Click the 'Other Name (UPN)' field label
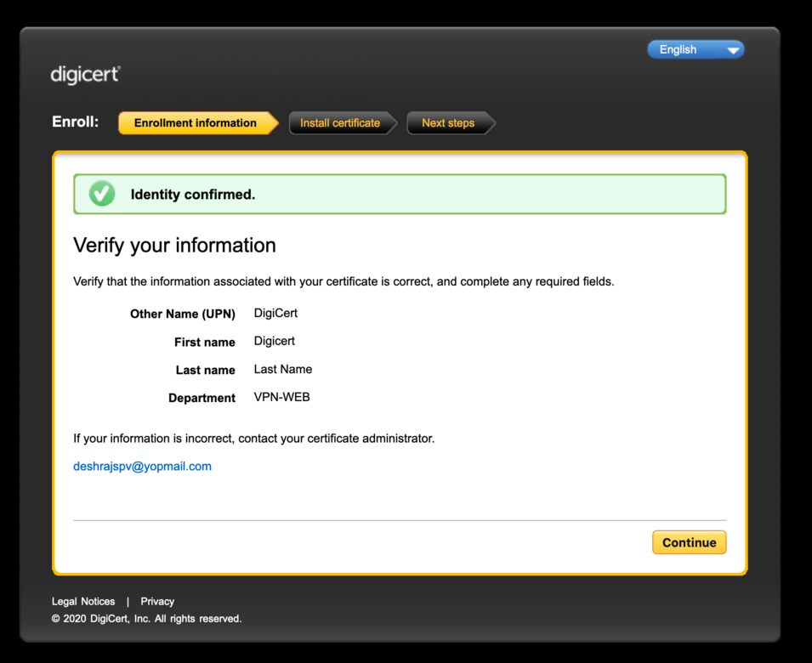This screenshot has width=812, height=663. pos(183,314)
